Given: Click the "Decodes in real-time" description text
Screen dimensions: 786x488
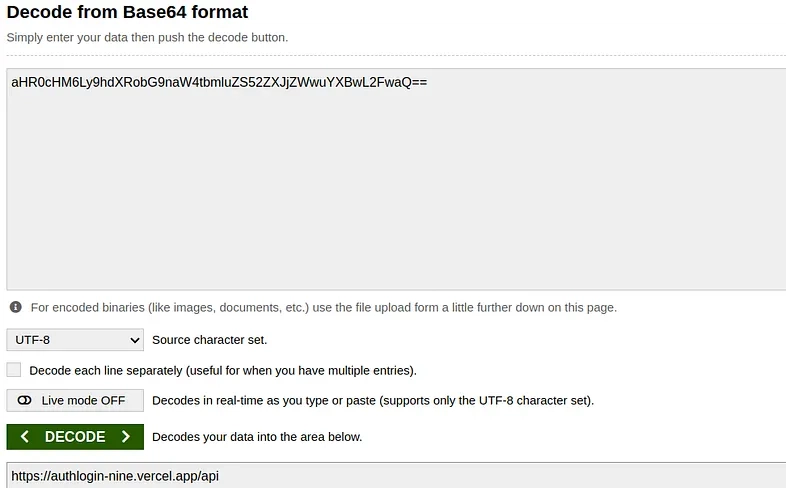Looking at the screenshot, I should (373, 401).
